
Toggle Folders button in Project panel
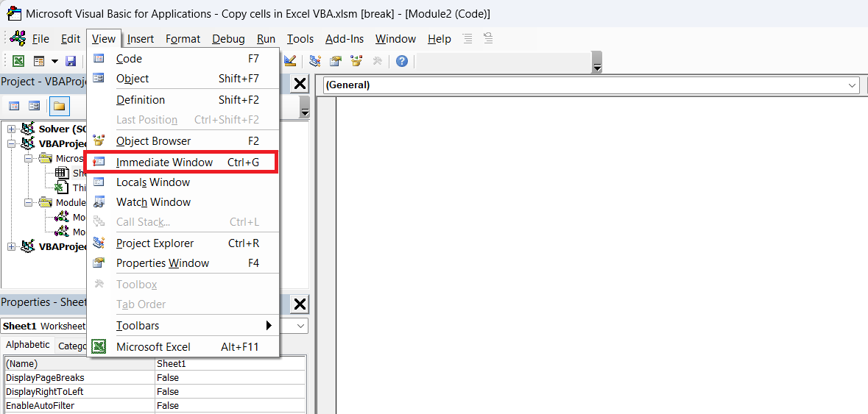pyautogui.click(x=59, y=106)
